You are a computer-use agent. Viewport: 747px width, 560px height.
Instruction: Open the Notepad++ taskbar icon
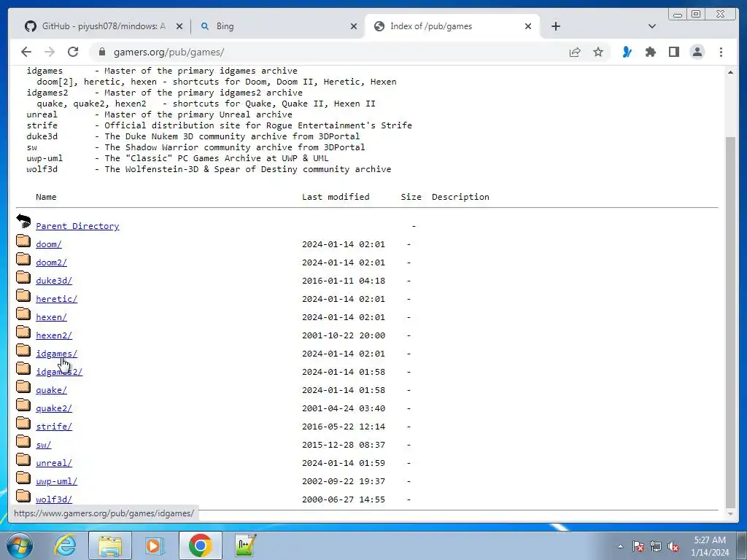(x=246, y=545)
